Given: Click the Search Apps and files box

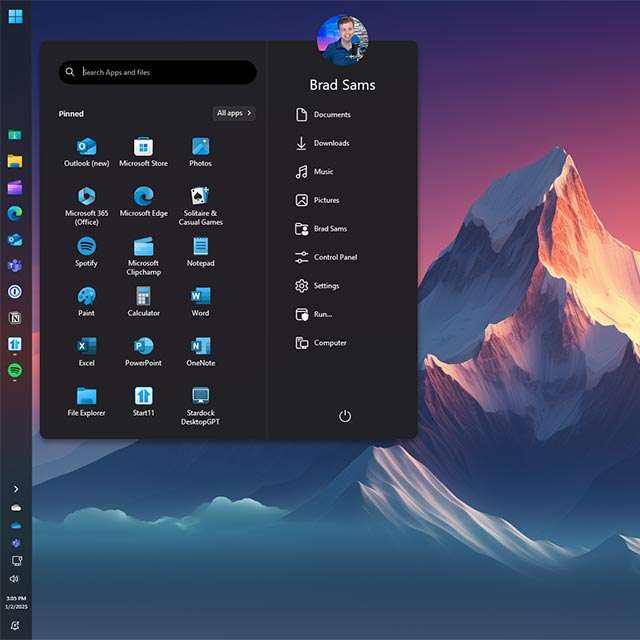Looking at the screenshot, I should (158, 72).
